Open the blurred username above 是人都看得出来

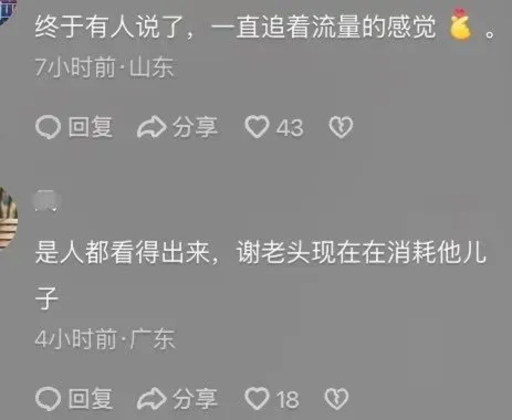point(48,201)
